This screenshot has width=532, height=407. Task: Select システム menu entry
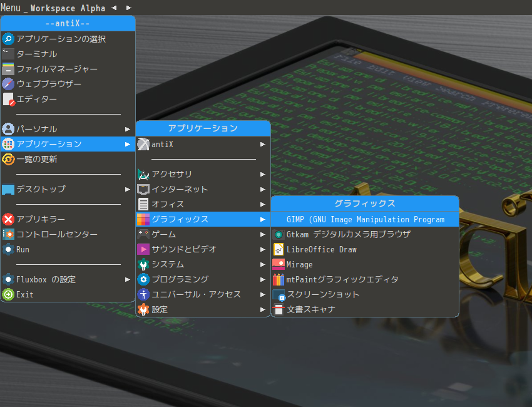(203, 264)
